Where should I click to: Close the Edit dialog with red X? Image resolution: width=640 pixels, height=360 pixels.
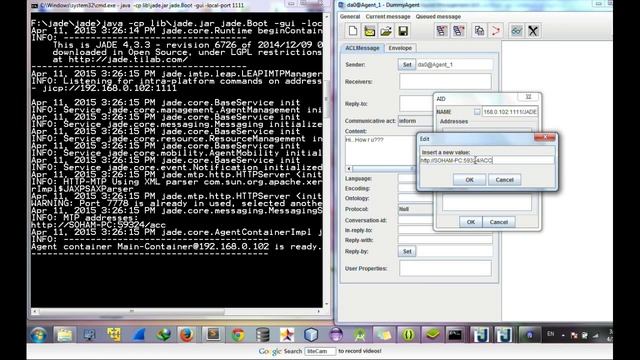545,138
